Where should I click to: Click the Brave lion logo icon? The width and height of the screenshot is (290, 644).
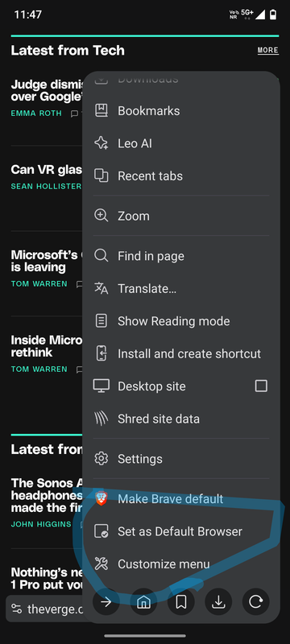[x=101, y=498]
